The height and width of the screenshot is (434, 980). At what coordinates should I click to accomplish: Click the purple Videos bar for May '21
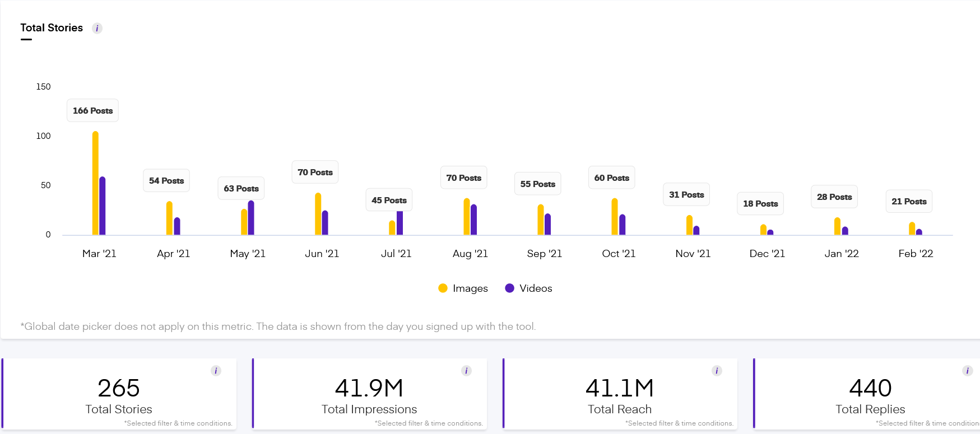point(251,218)
